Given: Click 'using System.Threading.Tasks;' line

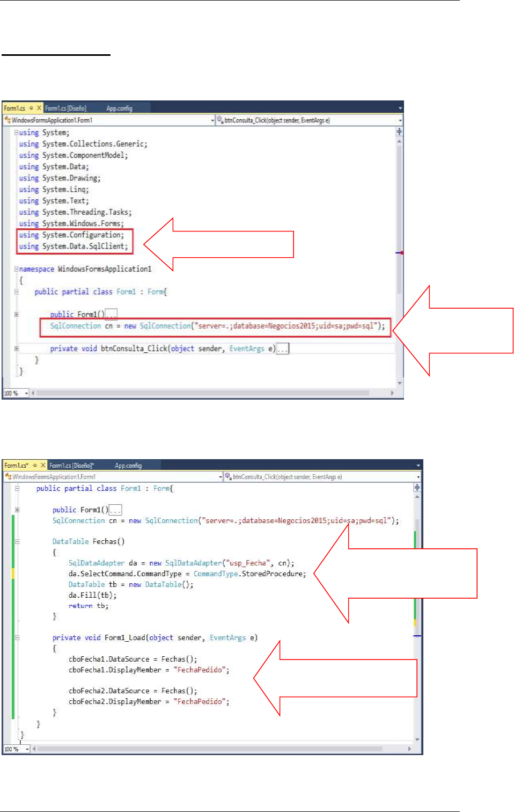Looking at the screenshot, I should (75, 212).
